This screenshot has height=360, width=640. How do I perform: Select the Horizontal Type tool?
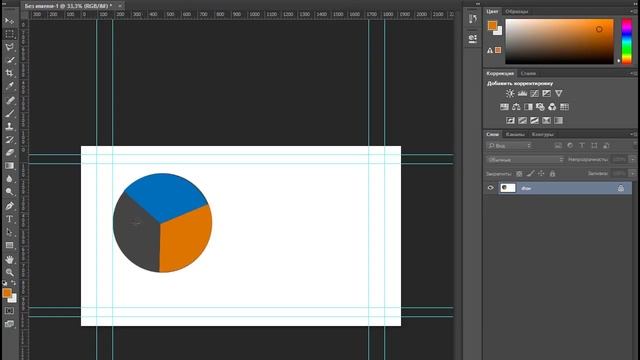point(9,219)
